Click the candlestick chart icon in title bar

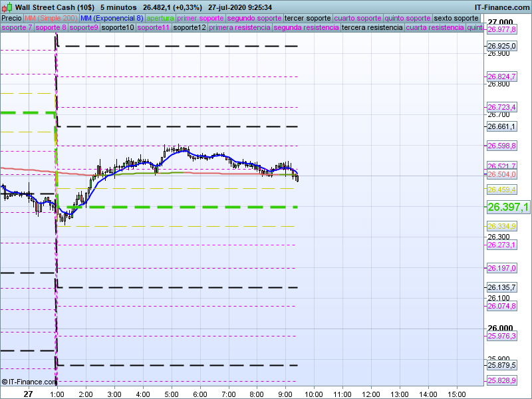[7, 7]
